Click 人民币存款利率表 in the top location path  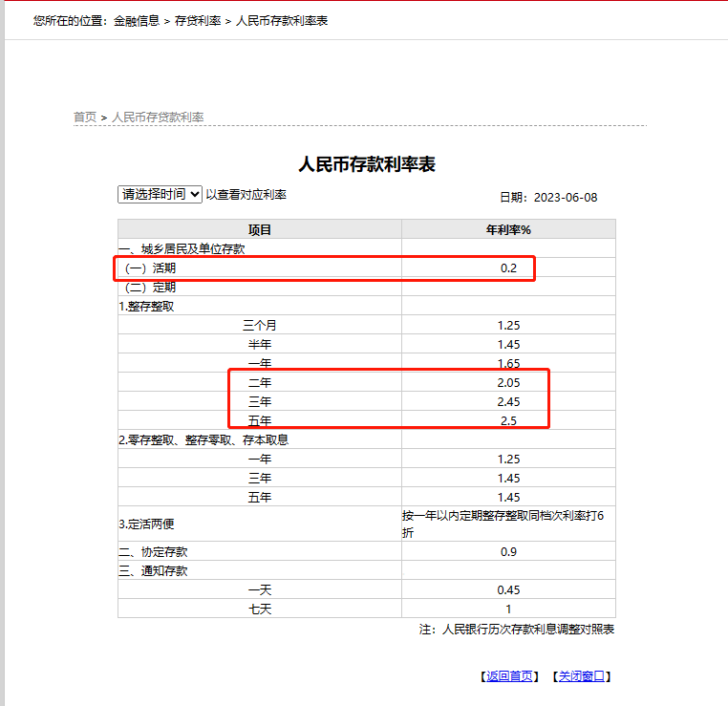coord(282,21)
